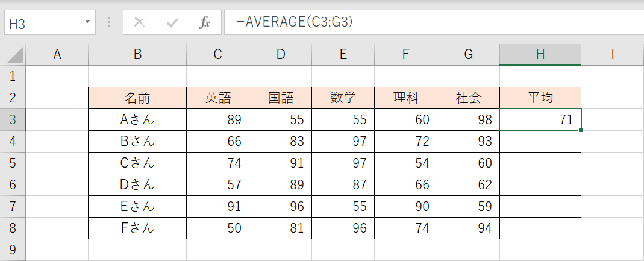
Task: Select column C header
Action: tap(218, 54)
